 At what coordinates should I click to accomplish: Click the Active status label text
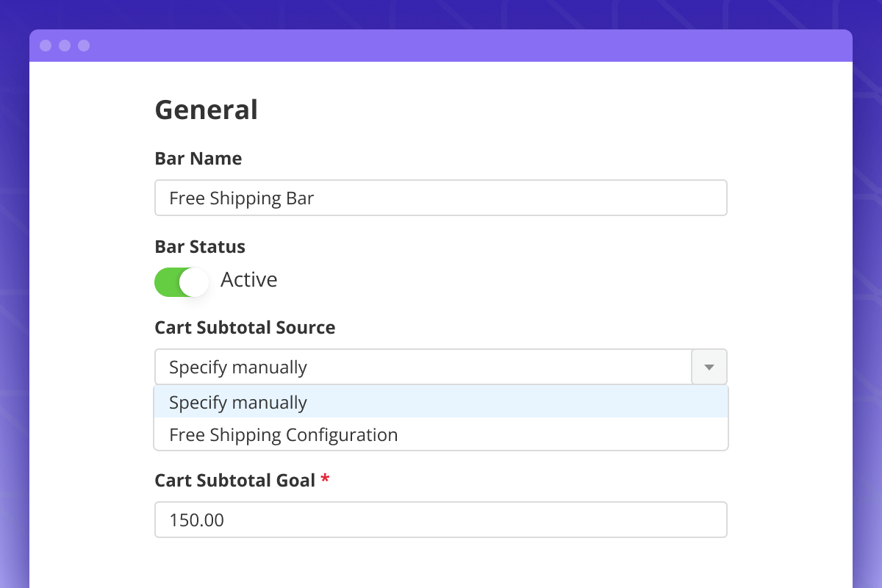249,280
